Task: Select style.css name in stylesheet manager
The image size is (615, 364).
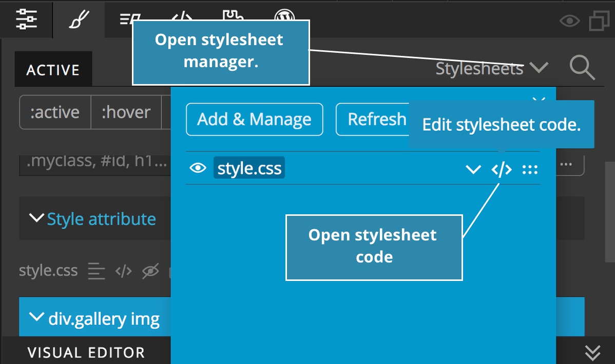Action: point(249,168)
